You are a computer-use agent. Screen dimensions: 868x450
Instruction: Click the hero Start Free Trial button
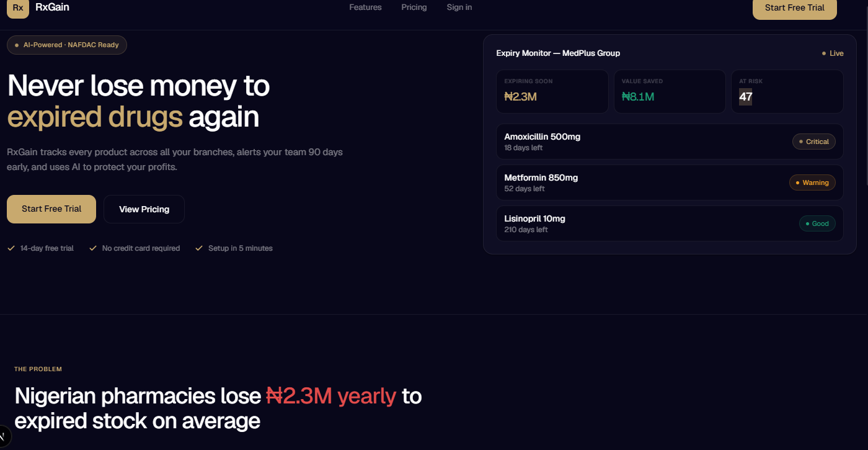tap(51, 209)
